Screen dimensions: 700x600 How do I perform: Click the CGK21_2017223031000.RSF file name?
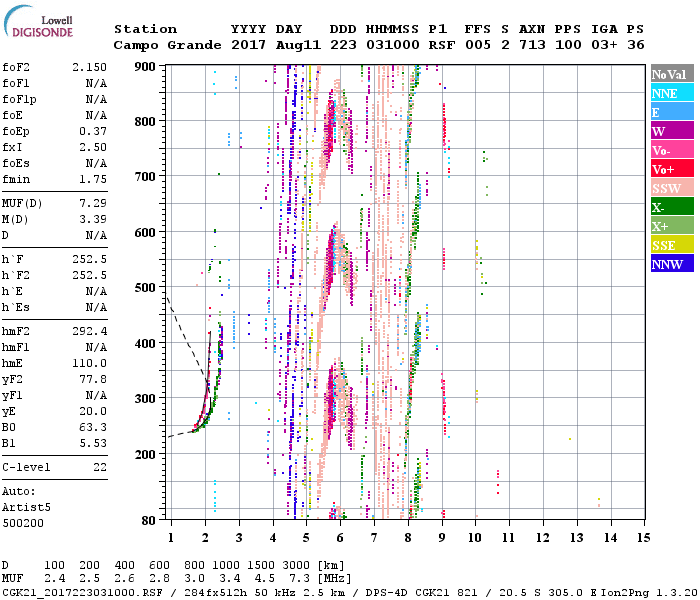[82, 593]
